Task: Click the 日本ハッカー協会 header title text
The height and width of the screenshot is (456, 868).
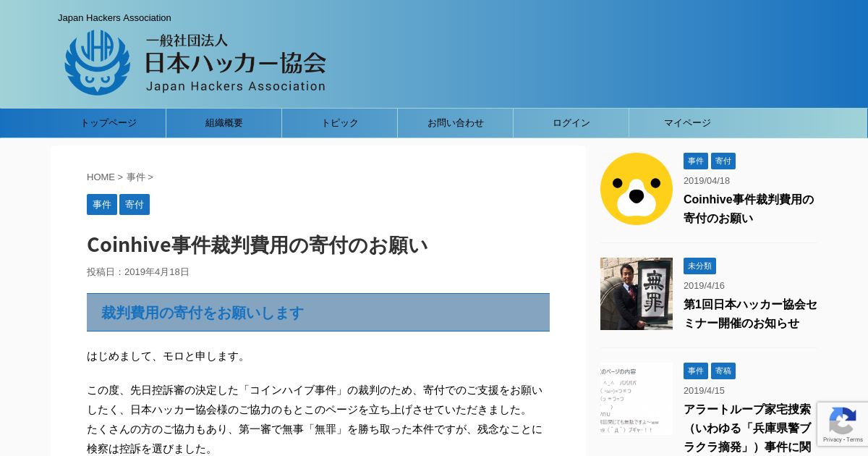Action: [x=236, y=64]
